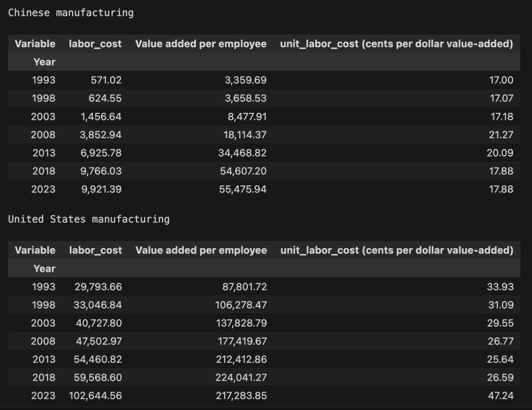Click US labor_cost value 102,644.56
The image size is (532, 410).
pos(95,396)
